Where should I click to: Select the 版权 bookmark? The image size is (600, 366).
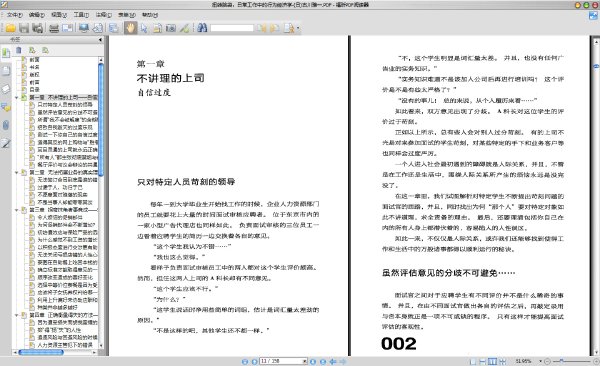pyautogui.click(x=35, y=75)
